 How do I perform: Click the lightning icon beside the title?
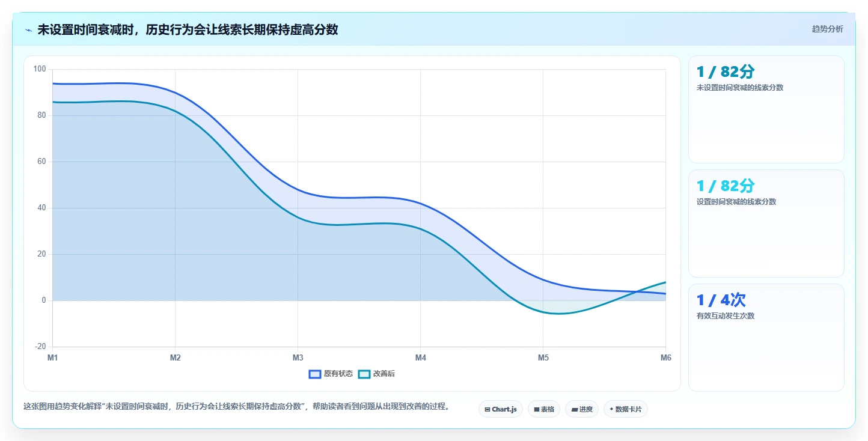coord(28,30)
